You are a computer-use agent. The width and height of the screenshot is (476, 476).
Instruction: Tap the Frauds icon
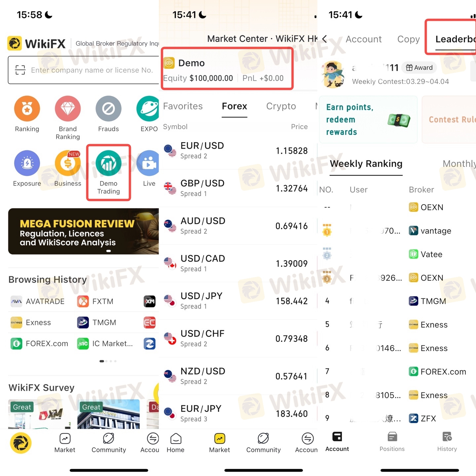click(x=108, y=108)
